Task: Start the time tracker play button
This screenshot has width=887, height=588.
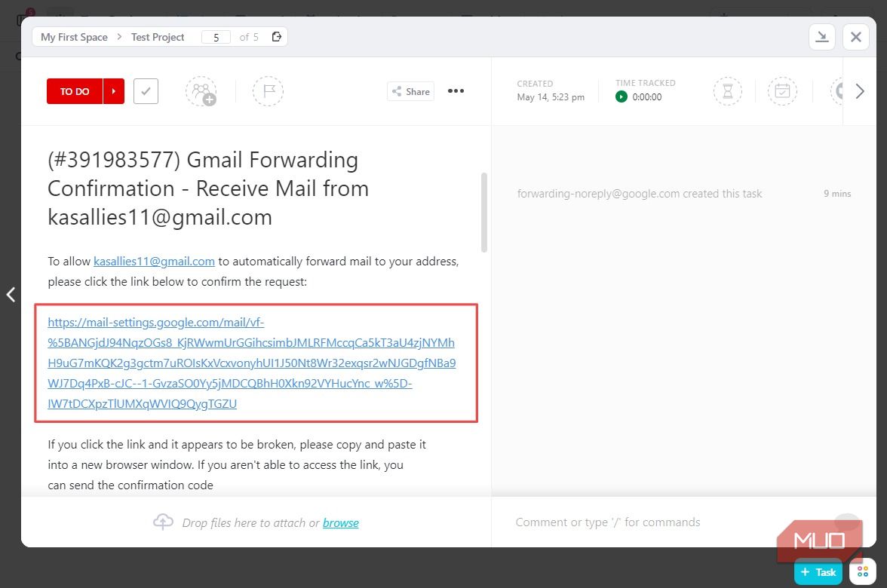Action: 622,96
